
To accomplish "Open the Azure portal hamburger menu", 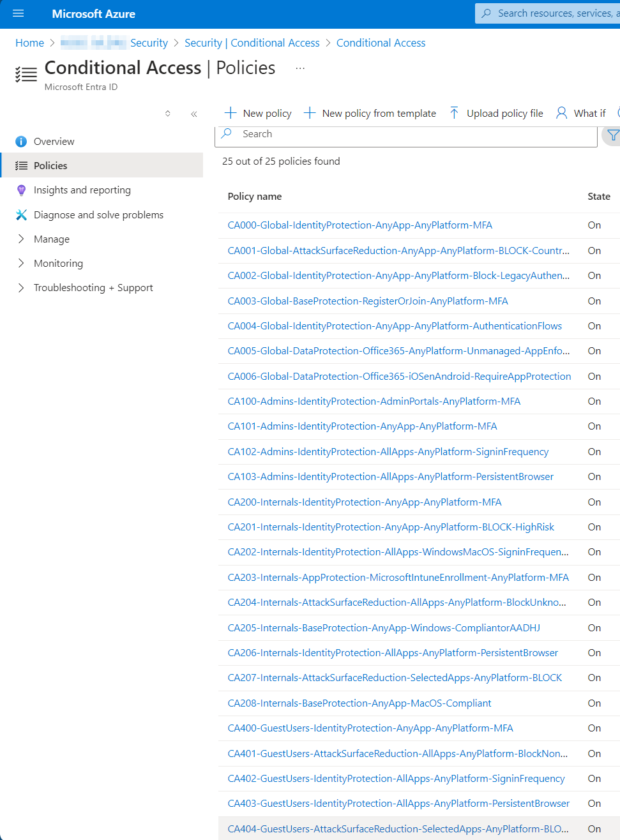I will tap(18, 13).
